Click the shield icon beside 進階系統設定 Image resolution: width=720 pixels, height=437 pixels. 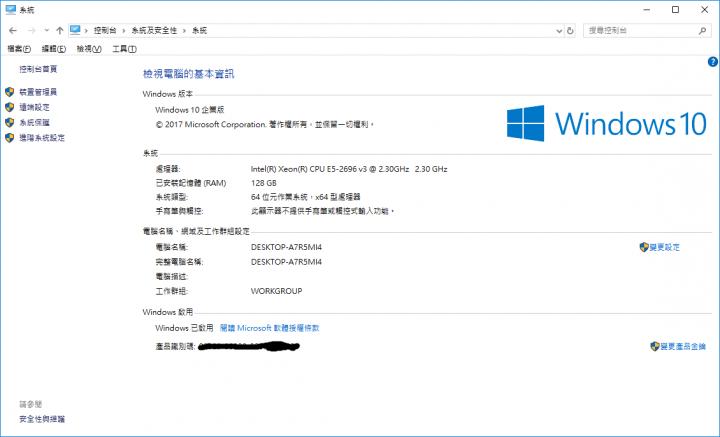[10, 138]
